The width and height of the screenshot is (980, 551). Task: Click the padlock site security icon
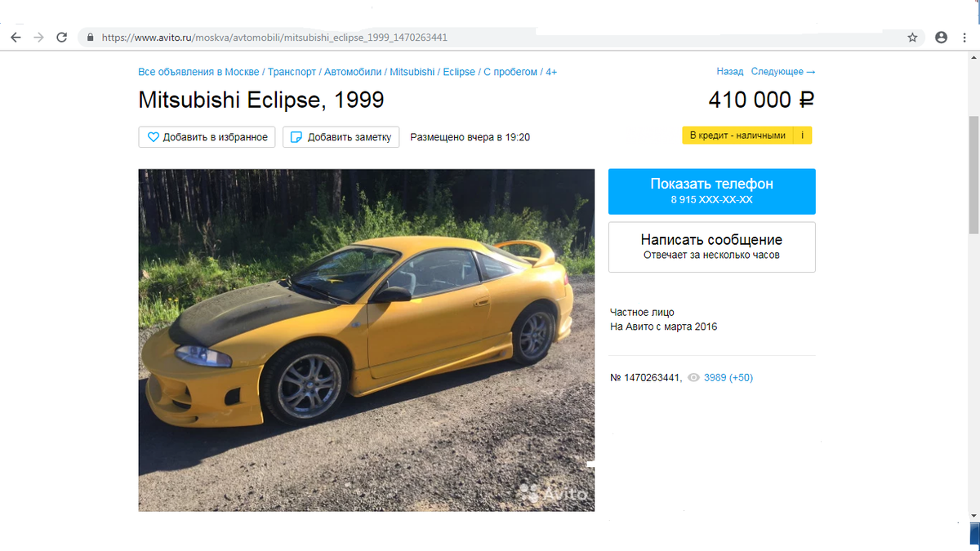(x=89, y=38)
